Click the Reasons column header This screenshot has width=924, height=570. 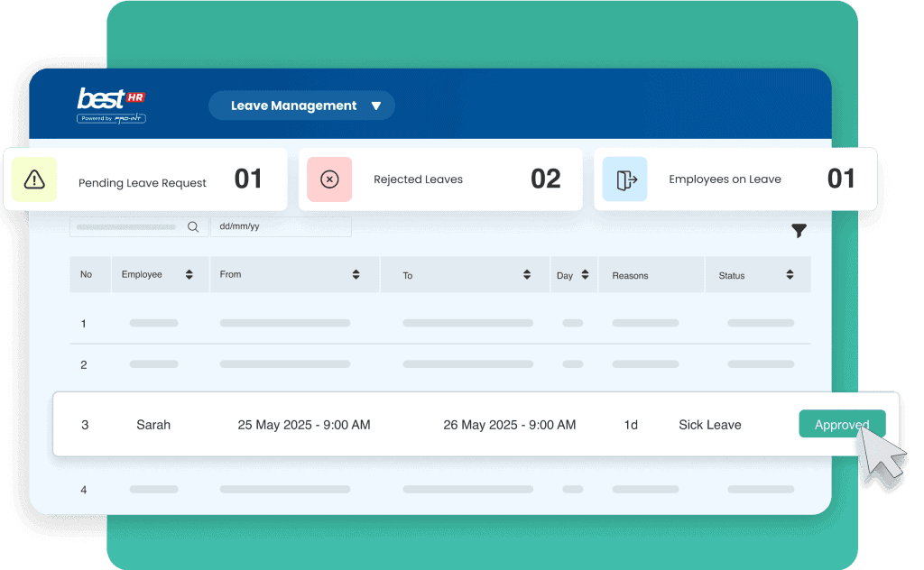pos(630,276)
